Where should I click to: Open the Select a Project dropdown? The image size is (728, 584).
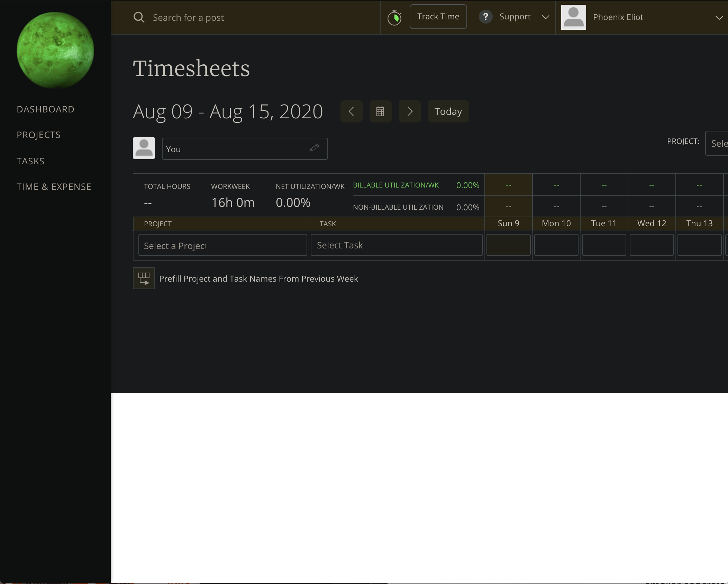[222, 245]
